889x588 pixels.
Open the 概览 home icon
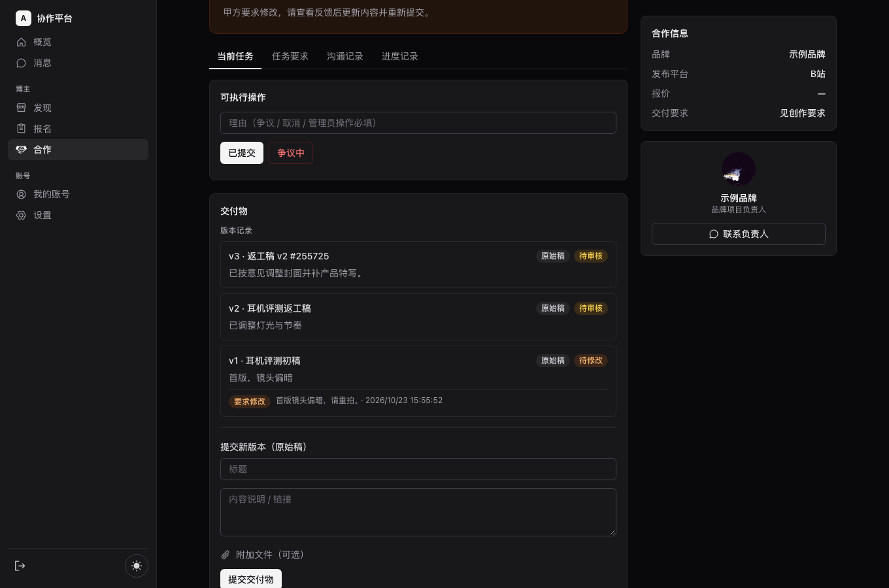coord(22,42)
